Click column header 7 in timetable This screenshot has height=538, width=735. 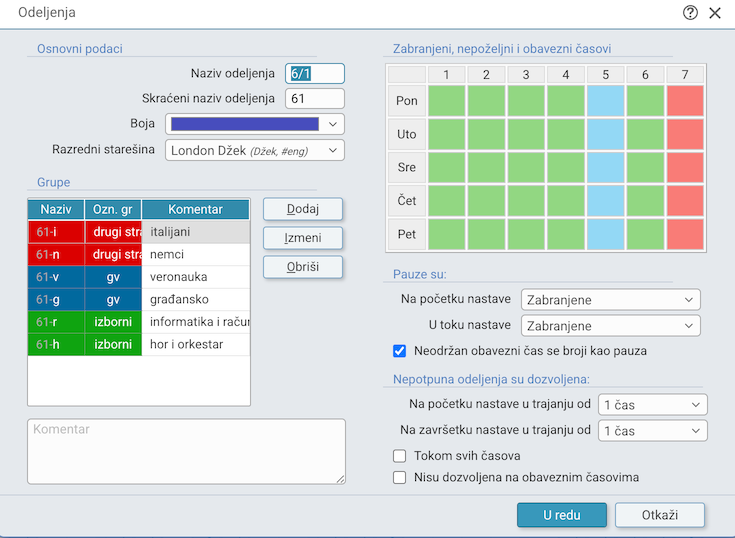tap(685, 75)
